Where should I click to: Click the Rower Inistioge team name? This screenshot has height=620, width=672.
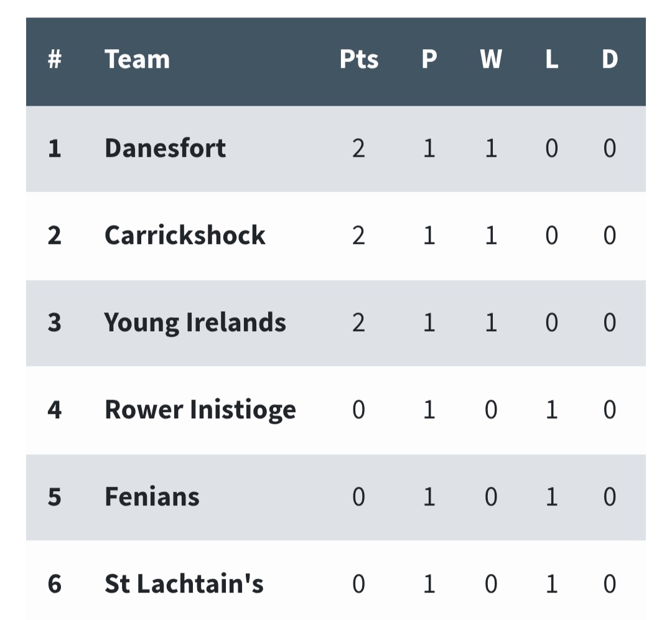click(x=200, y=410)
